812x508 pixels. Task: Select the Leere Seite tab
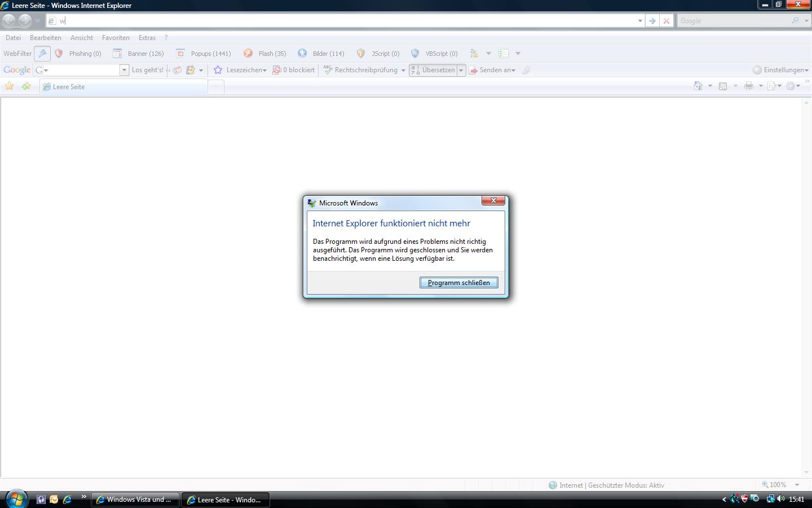pyautogui.click(x=123, y=87)
